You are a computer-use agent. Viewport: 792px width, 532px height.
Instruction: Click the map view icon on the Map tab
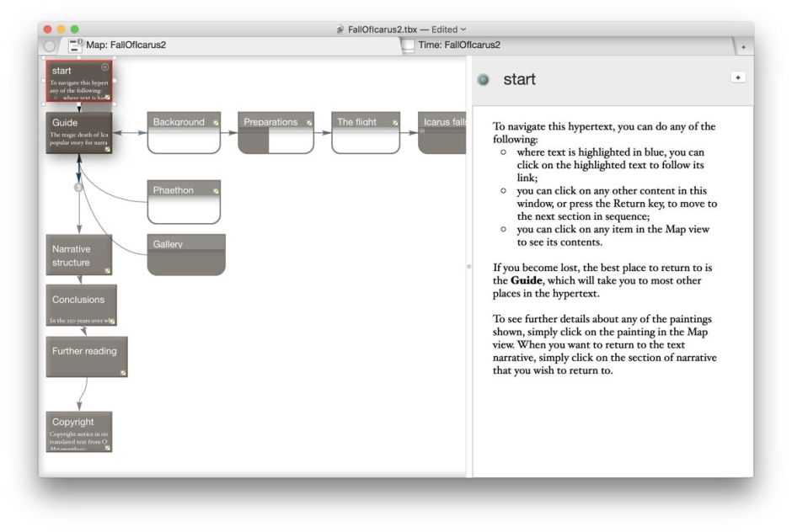tap(76, 46)
